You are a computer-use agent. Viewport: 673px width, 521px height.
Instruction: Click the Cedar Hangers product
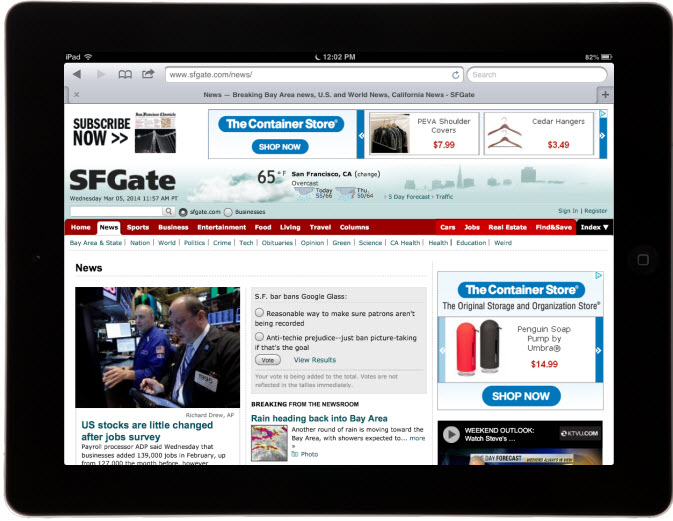coord(539,133)
